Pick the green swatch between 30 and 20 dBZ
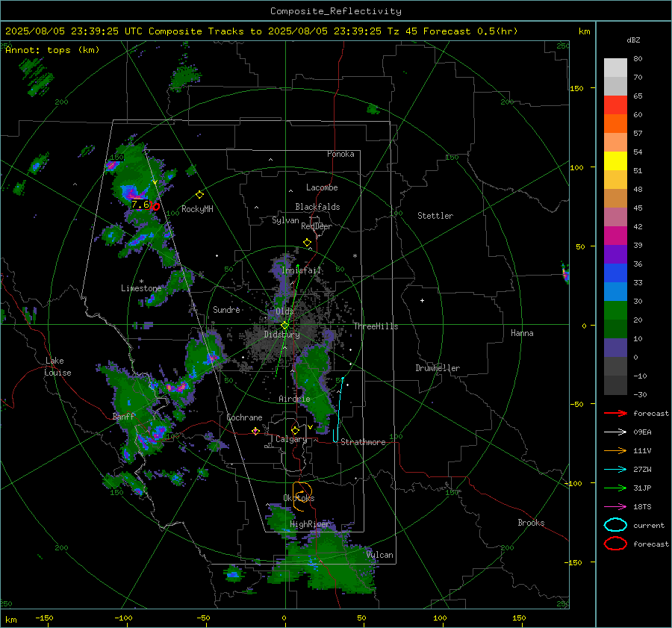The height and width of the screenshot is (628, 672). pyautogui.click(x=615, y=311)
